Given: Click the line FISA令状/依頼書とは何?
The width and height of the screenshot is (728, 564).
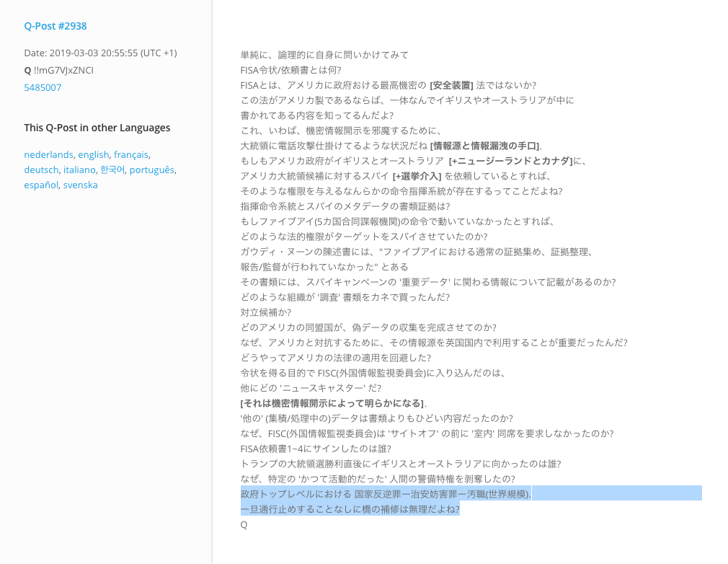Looking at the screenshot, I should click(290, 70).
